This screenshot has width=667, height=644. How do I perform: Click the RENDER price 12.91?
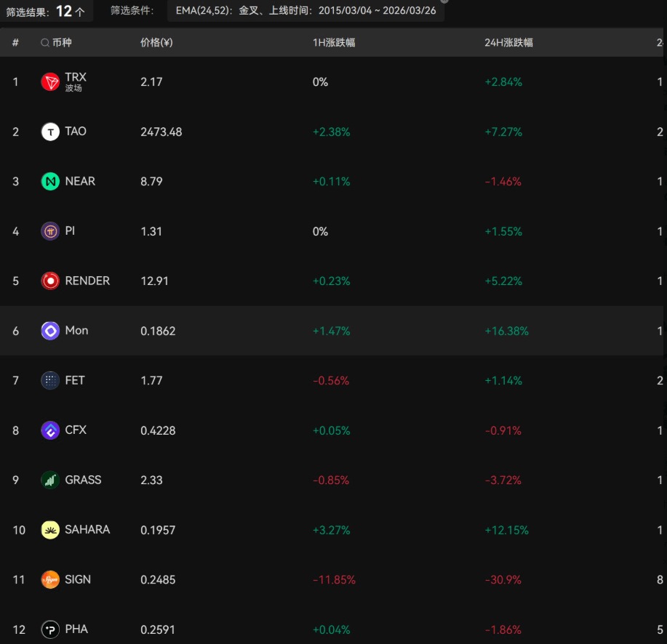click(154, 281)
